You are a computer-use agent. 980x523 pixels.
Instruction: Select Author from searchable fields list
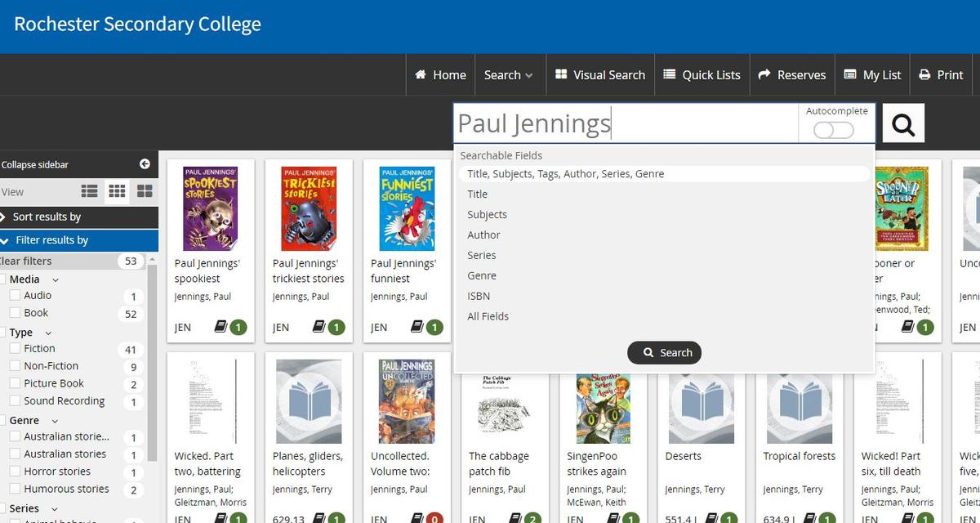tap(483, 235)
